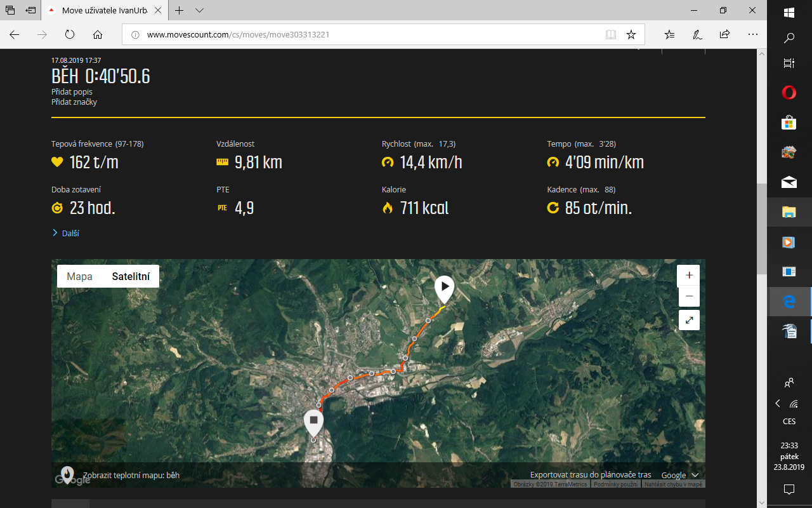Switch map to Satelitní view

[x=131, y=276]
